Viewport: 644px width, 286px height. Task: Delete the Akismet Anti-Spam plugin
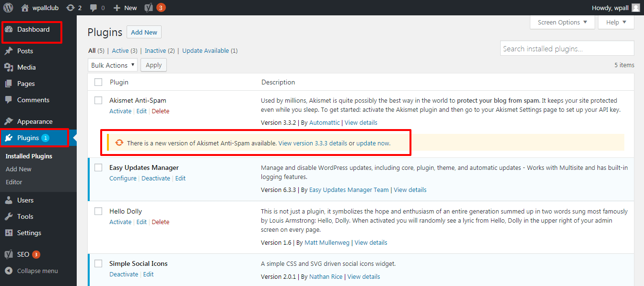pyautogui.click(x=161, y=111)
